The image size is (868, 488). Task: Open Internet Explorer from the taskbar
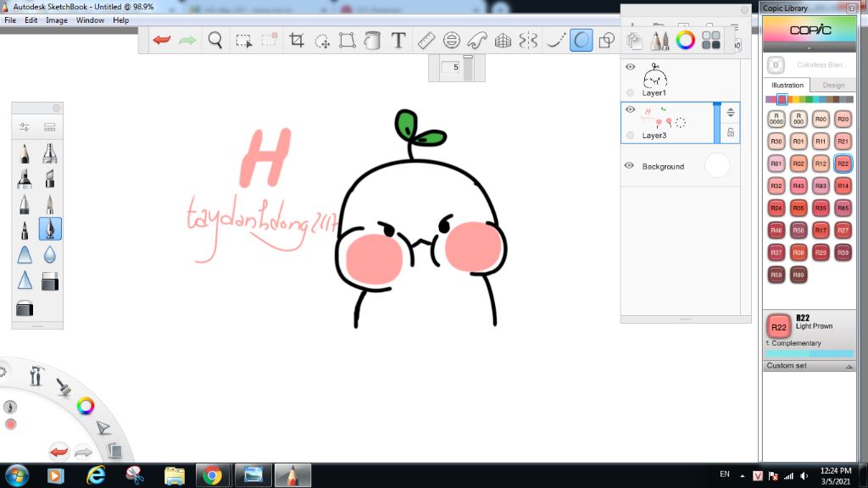(96, 475)
